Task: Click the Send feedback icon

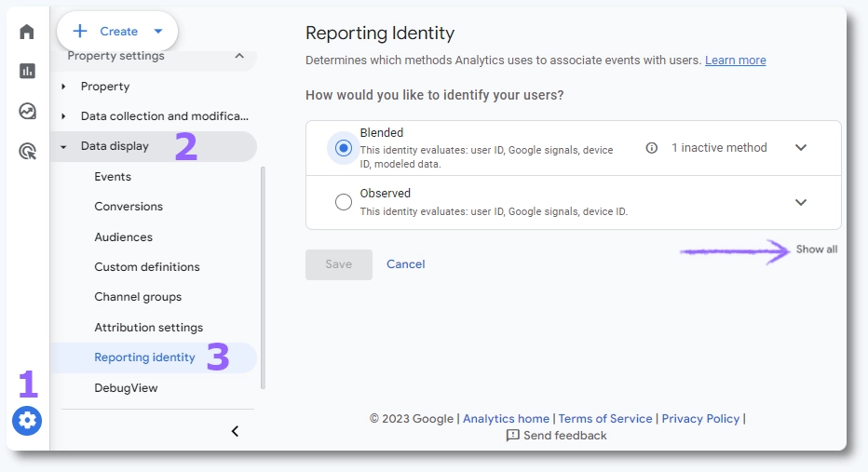Action: point(512,436)
